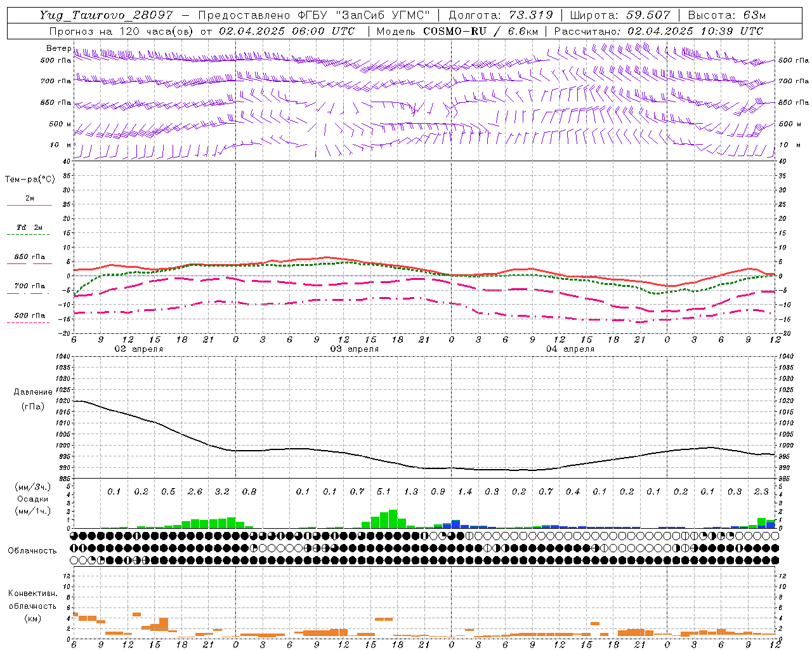Click the 3-hour precipitation value 0.4
This screenshot has width=812, height=650.
tap(573, 491)
